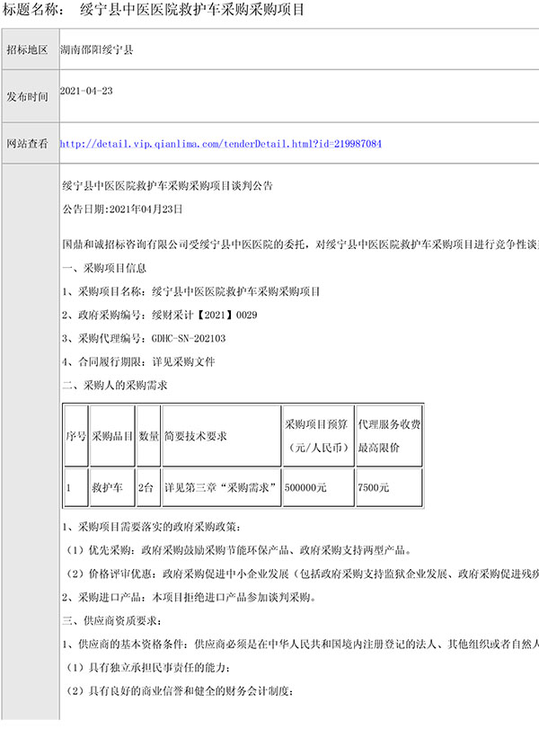The image size is (539, 756).
Task: Click the 合同履行期限 line
Action: click(x=138, y=362)
